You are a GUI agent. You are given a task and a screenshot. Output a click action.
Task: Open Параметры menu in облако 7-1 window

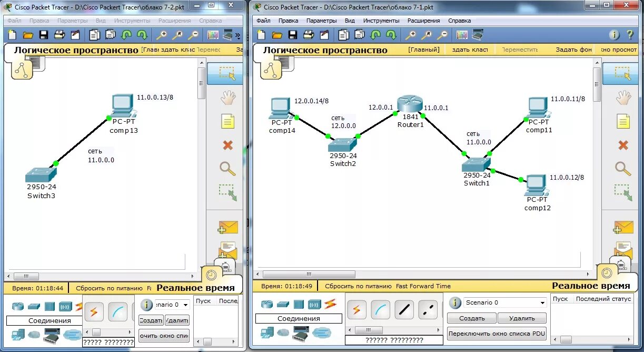tap(321, 21)
